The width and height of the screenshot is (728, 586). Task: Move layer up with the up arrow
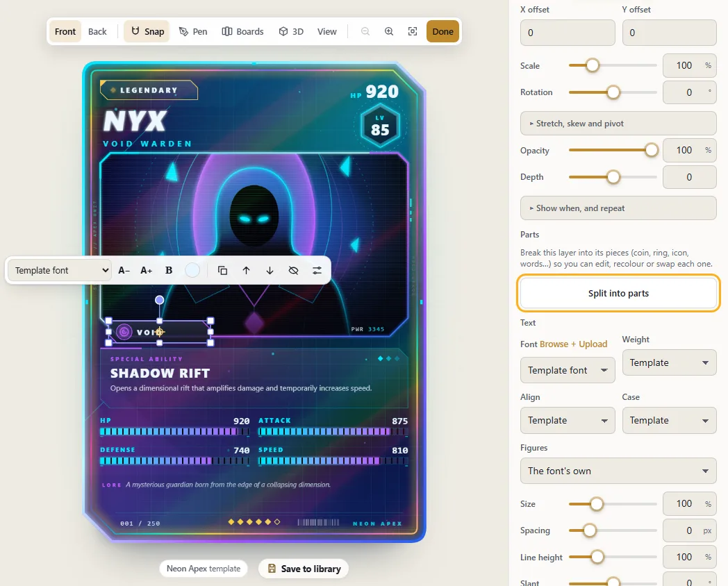click(246, 271)
